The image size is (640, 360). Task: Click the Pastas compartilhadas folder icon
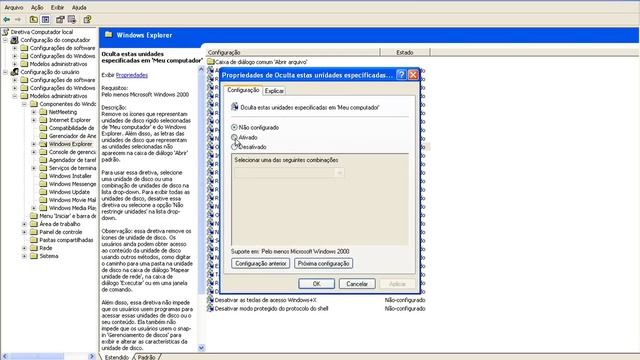tap(34, 240)
